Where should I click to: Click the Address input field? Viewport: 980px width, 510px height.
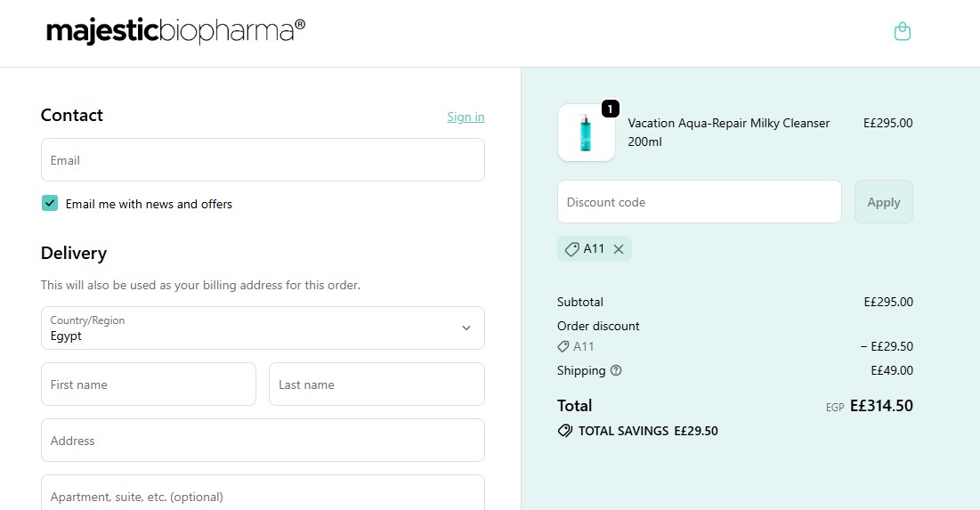[x=263, y=441]
